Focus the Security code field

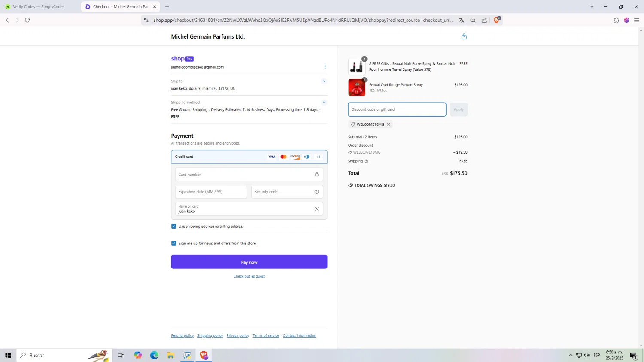tap(287, 192)
